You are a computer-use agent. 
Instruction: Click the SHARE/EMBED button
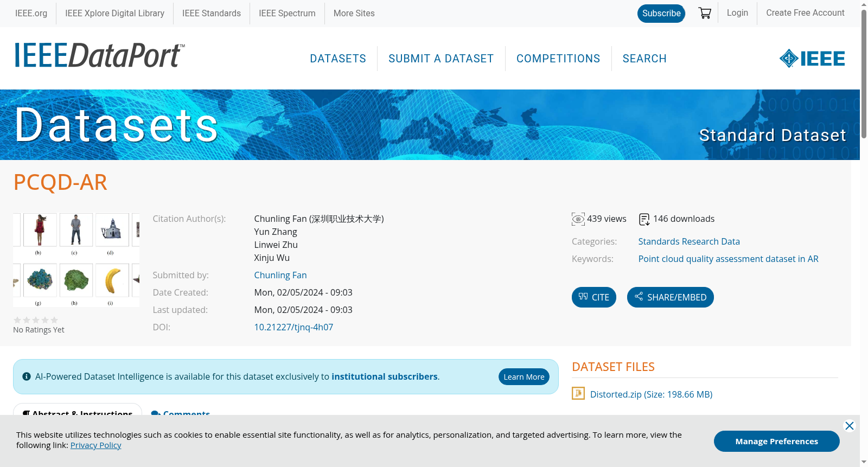click(x=671, y=297)
